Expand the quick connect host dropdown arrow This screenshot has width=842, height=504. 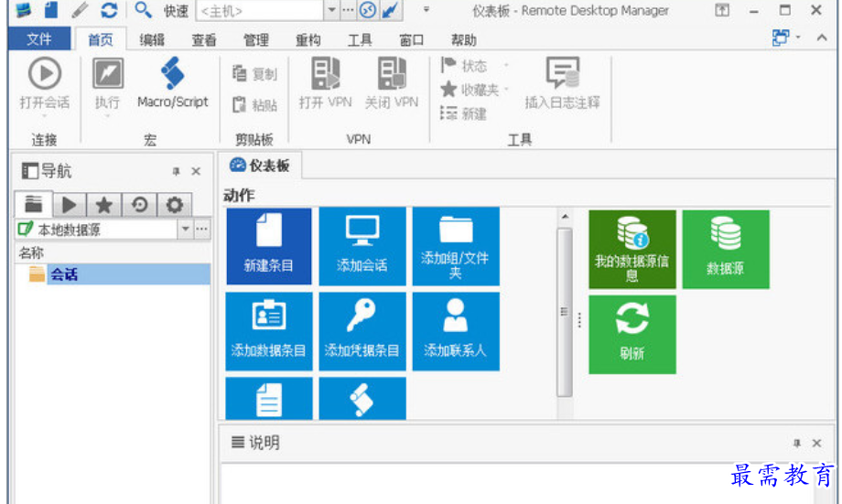(x=332, y=10)
